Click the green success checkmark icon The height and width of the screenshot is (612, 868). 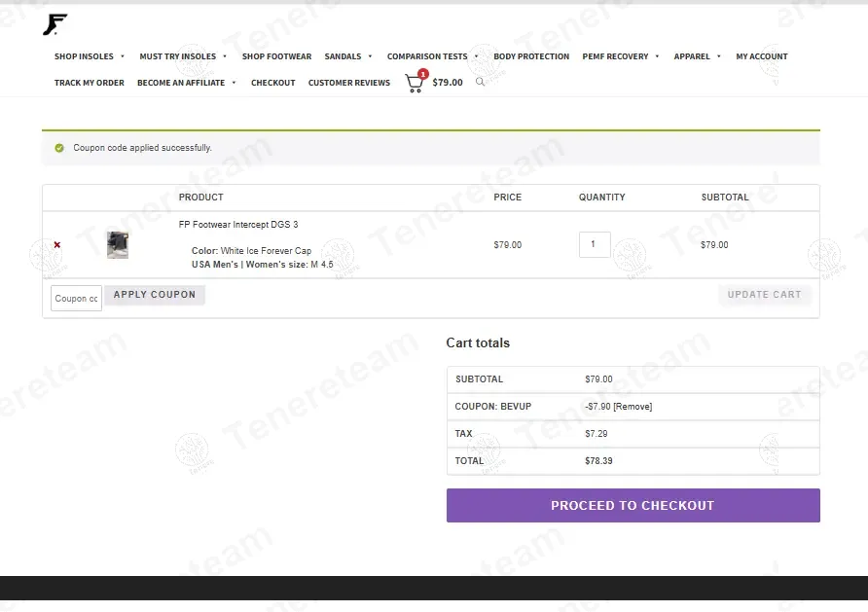(59, 148)
